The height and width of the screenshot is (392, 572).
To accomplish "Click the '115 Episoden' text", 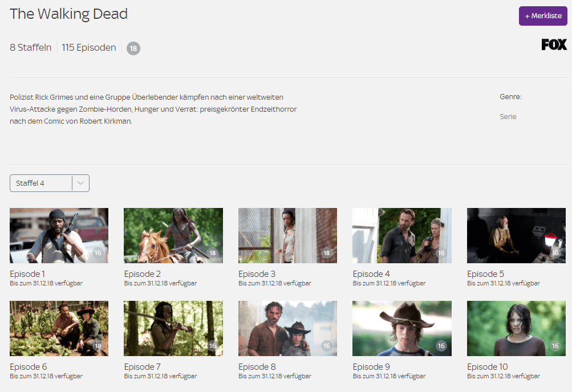I will 88,47.
